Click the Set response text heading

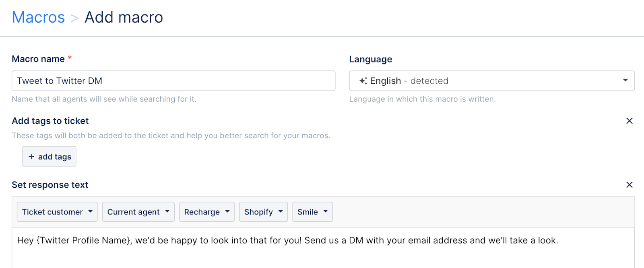[x=50, y=185]
